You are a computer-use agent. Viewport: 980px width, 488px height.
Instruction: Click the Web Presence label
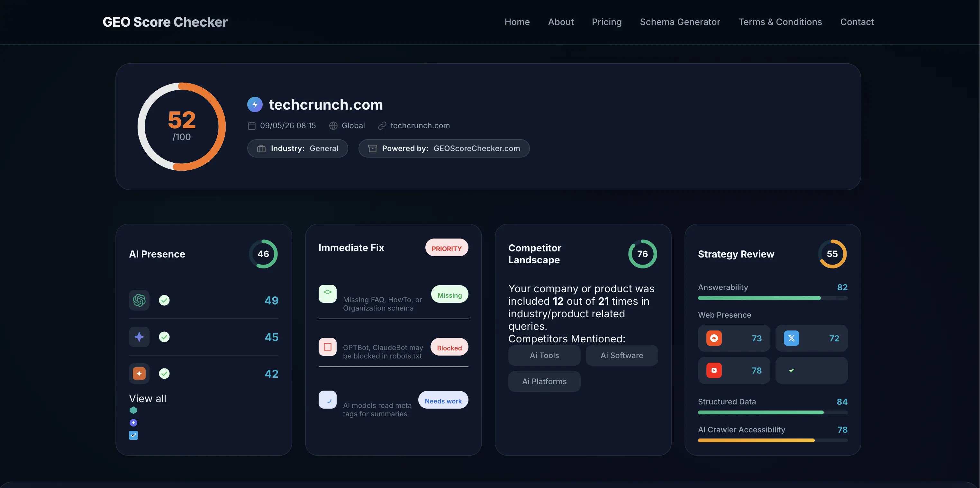tap(724, 315)
